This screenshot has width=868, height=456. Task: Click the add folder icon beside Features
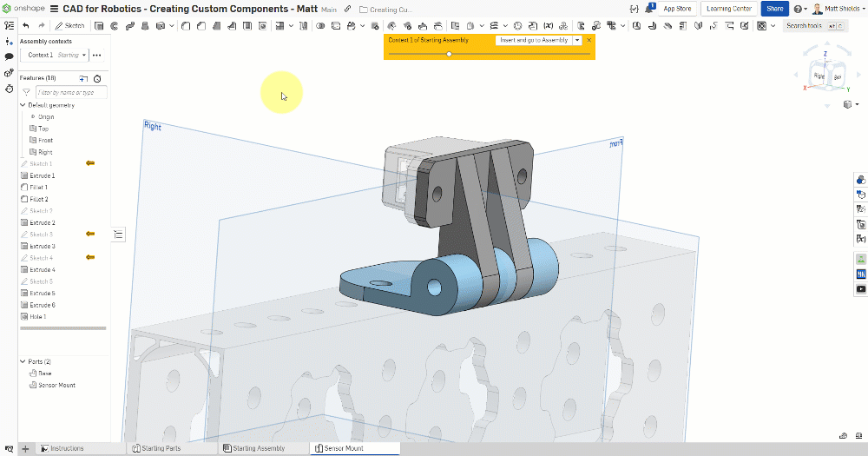click(84, 78)
